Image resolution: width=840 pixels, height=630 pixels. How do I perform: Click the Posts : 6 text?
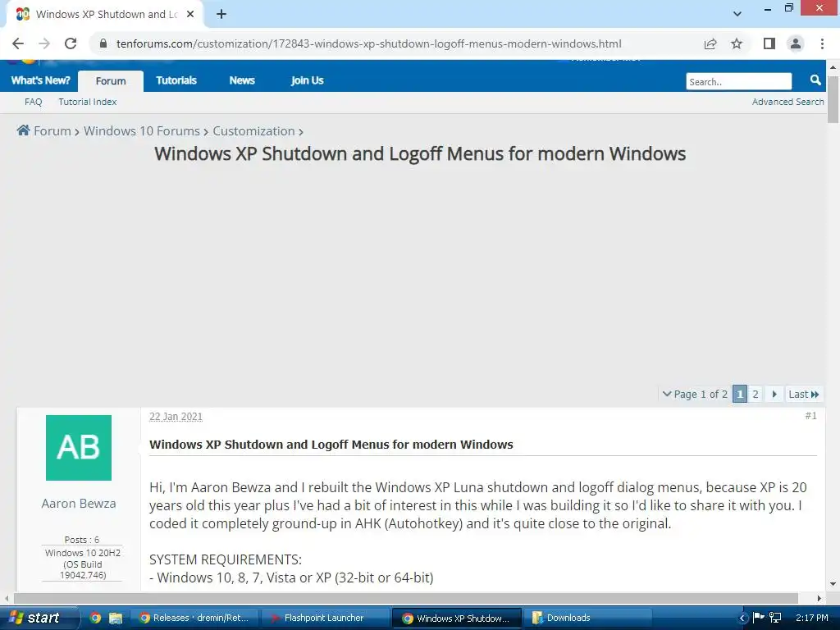(82, 540)
